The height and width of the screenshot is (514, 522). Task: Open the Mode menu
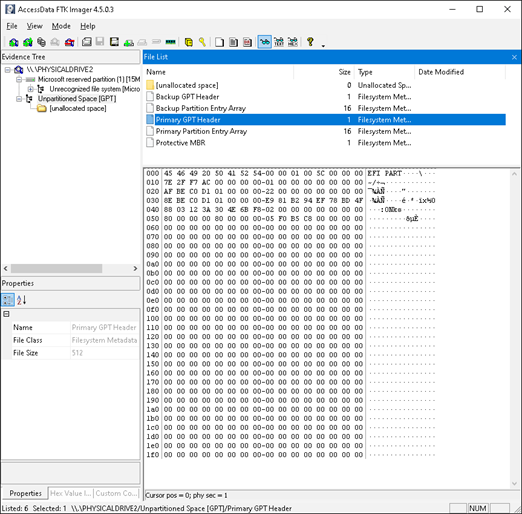(x=61, y=26)
